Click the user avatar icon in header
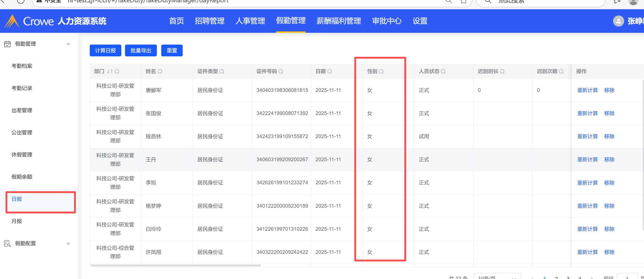The height and width of the screenshot is (279, 644). tap(618, 21)
